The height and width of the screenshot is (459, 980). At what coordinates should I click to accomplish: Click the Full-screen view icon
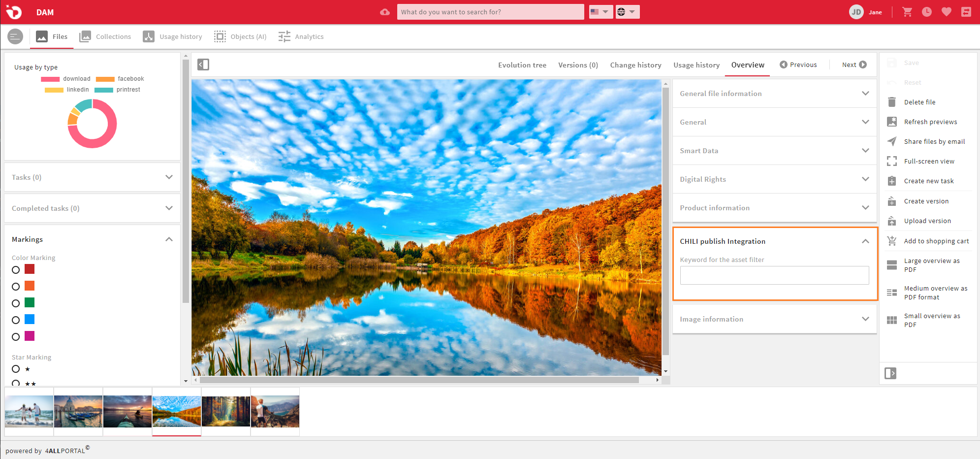(892, 161)
